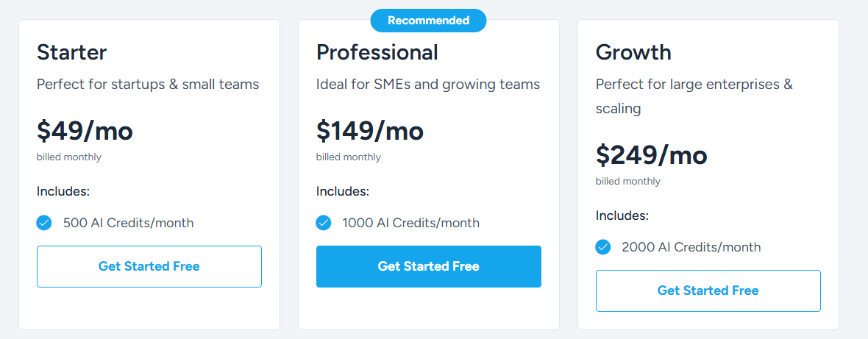Click the 500 AI Credits/month text
This screenshot has height=339, width=868.
click(x=128, y=223)
